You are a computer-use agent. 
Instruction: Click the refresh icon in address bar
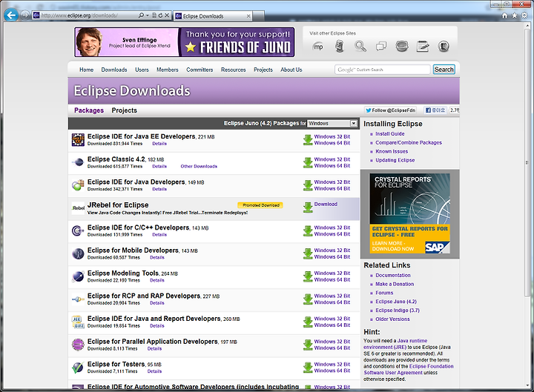(x=160, y=16)
